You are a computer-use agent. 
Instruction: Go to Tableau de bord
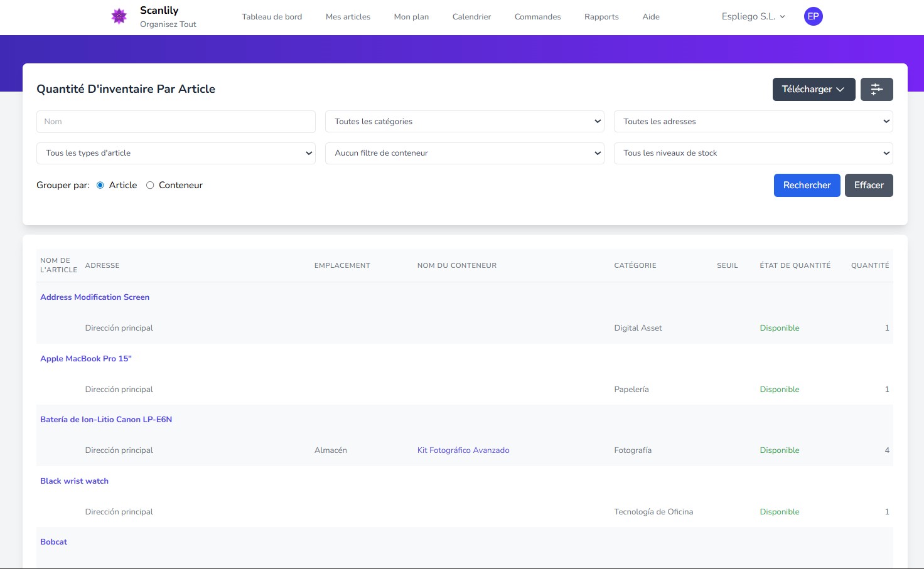pos(272,17)
